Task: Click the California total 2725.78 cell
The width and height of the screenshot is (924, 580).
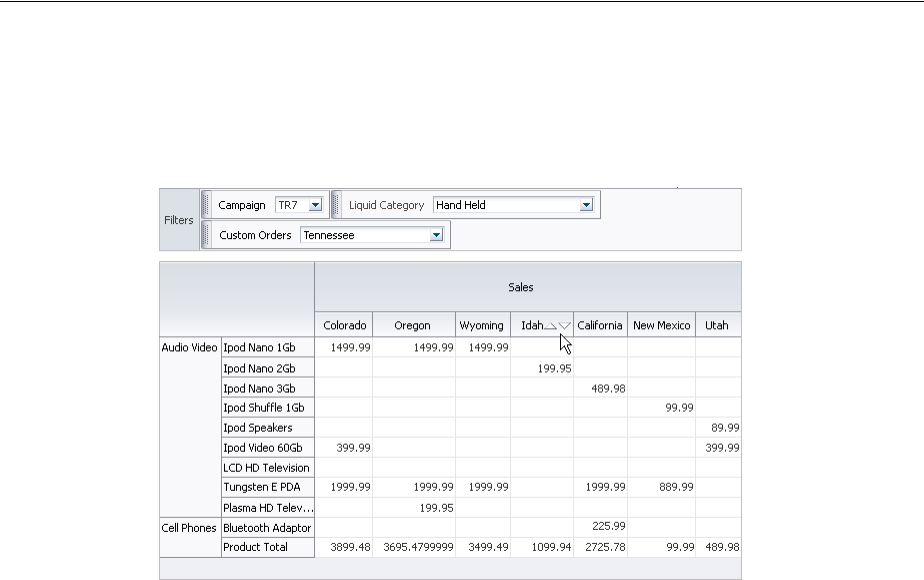Action: [x=600, y=547]
